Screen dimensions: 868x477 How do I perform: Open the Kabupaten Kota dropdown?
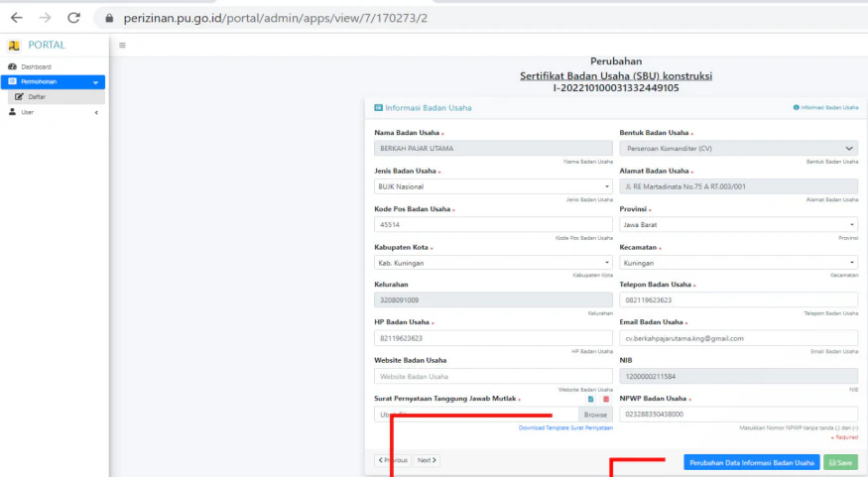[x=493, y=263]
